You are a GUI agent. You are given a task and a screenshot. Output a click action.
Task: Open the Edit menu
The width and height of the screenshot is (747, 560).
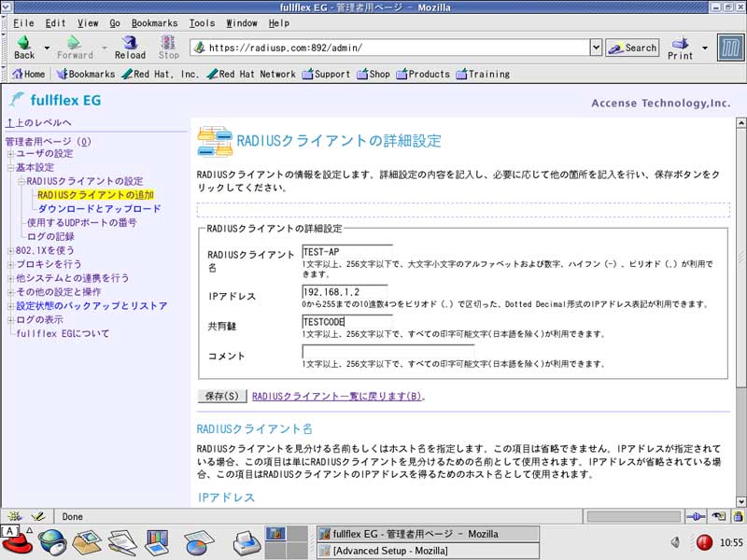click(x=55, y=22)
